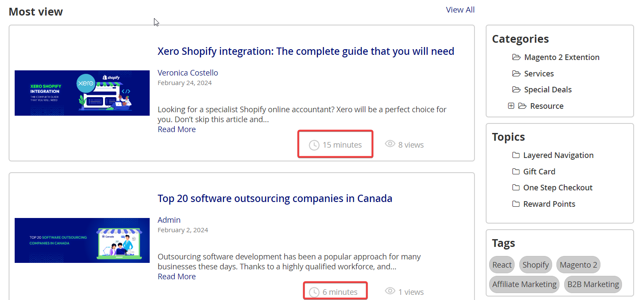Click the clock icon beside 15 minutes
This screenshot has width=644, height=300.
point(314,145)
